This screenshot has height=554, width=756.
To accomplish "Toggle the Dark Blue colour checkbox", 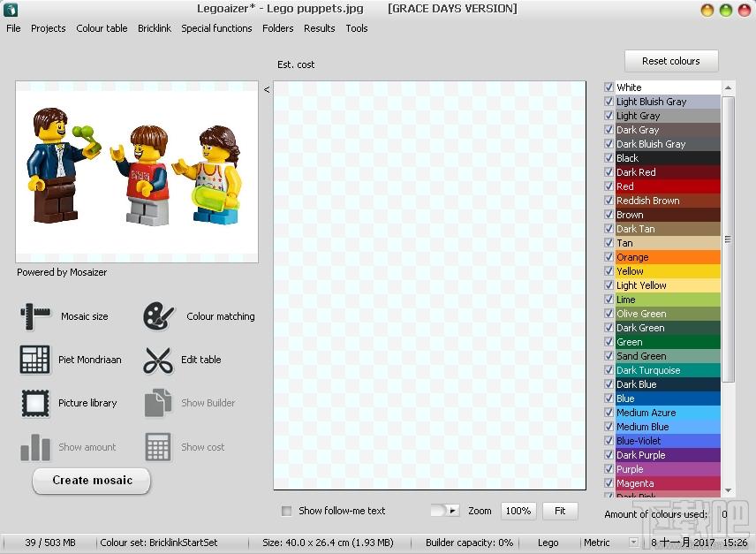I will (609, 384).
